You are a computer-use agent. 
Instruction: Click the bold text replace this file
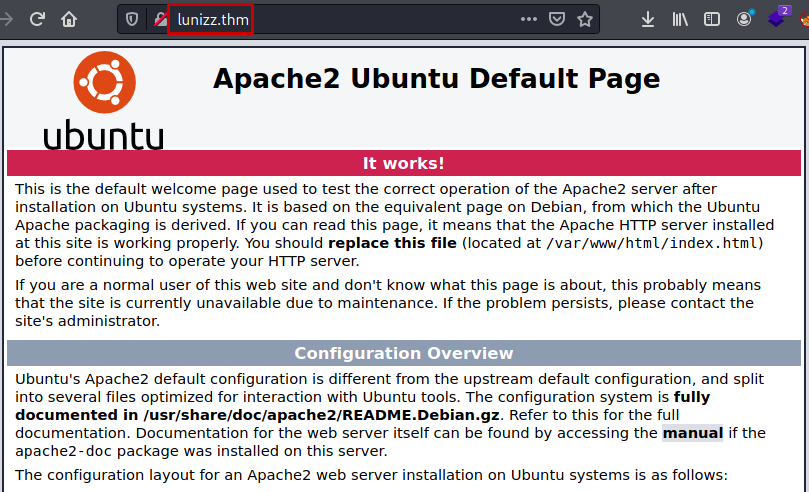click(x=392, y=243)
